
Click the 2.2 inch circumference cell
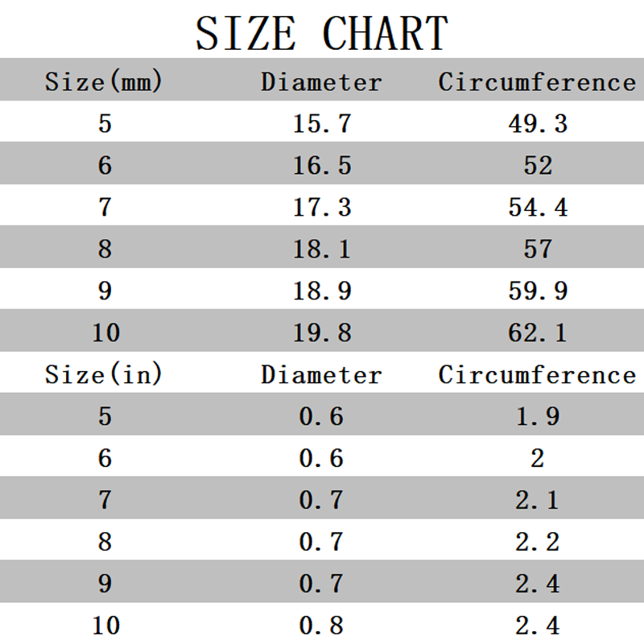coord(538,542)
